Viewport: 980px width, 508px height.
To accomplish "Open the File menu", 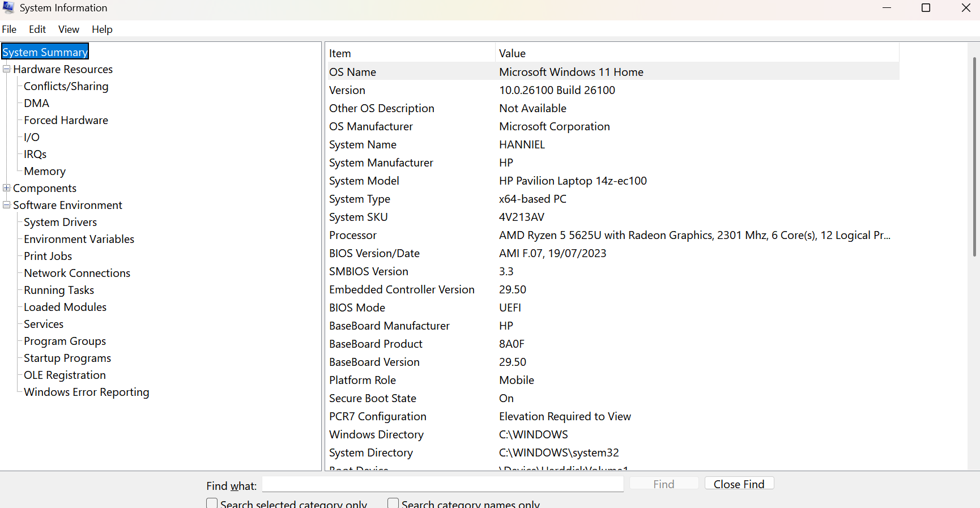I will click(x=9, y=29).
